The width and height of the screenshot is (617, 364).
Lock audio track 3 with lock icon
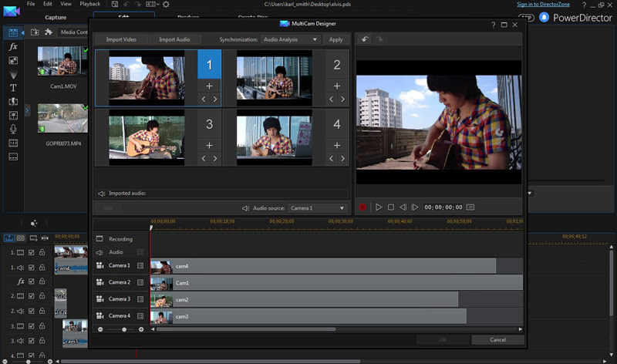coord(42,340)
